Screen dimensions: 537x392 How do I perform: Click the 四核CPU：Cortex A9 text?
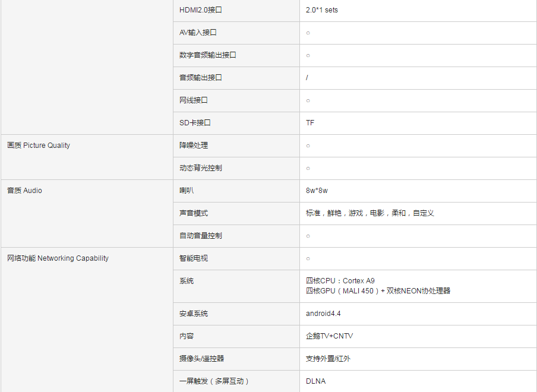[x=340, y=281]
